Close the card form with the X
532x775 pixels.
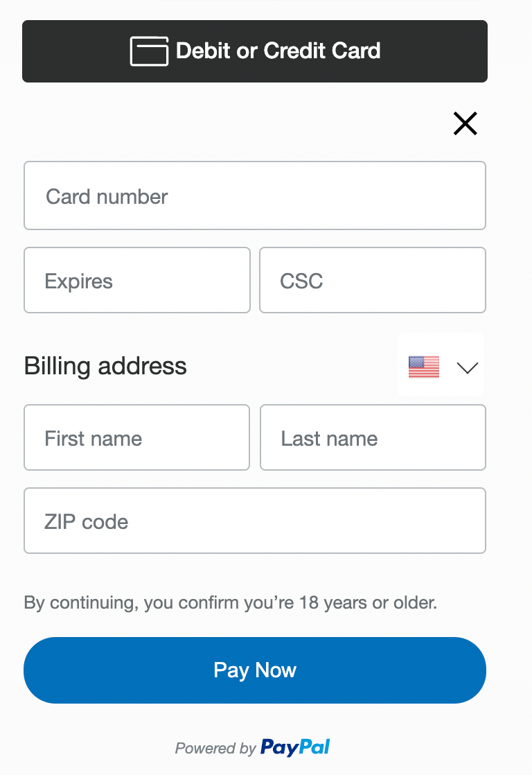coord(465,123)
